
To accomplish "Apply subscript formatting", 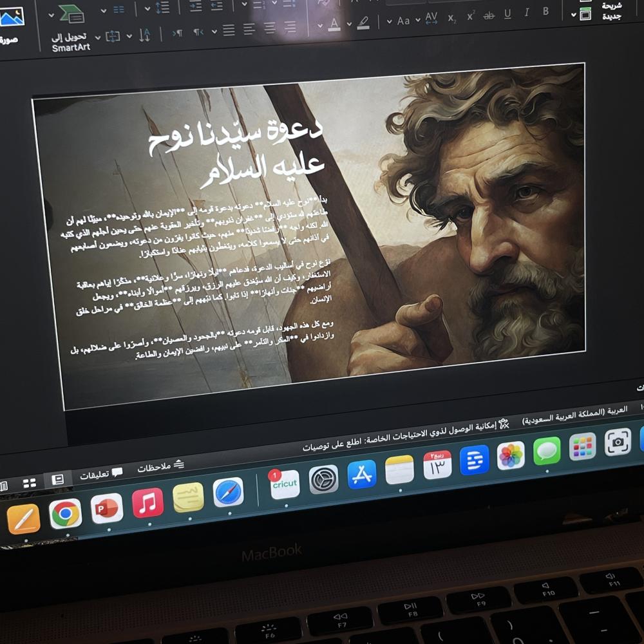I will click(x=451, y=17).
